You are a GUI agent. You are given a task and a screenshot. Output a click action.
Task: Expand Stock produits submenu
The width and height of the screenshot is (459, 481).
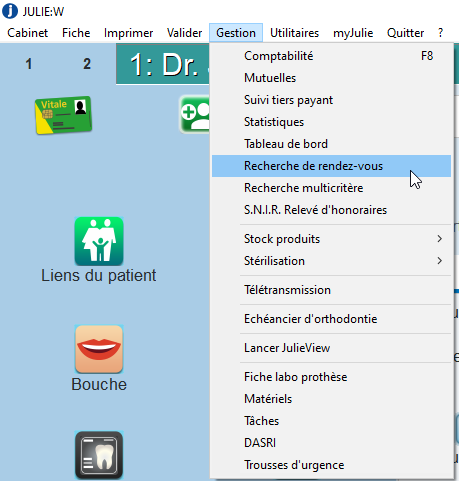click(331, 239)
